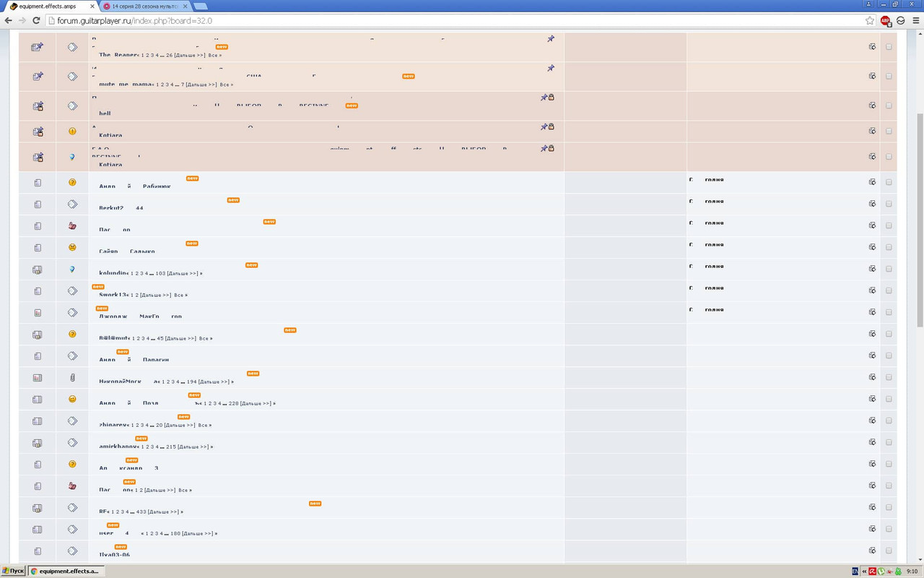The width and height of the screenshot is (924, 578).
Task: Click the standard message icon in Swork13 row
Action: tap(72, 290)
